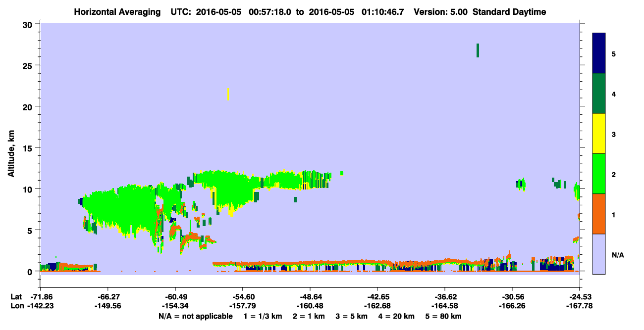
Task: Click latitude value -60.49
Action: 175,297
